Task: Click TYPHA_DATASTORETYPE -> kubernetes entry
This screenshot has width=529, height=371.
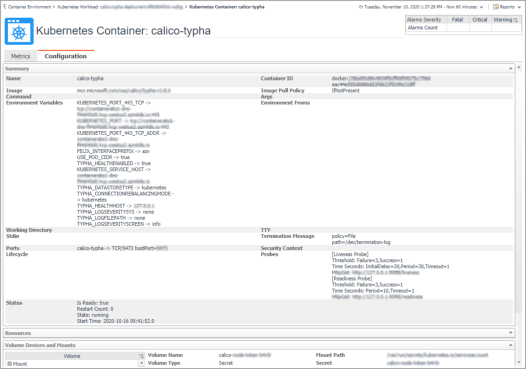Action: point(121,188)
